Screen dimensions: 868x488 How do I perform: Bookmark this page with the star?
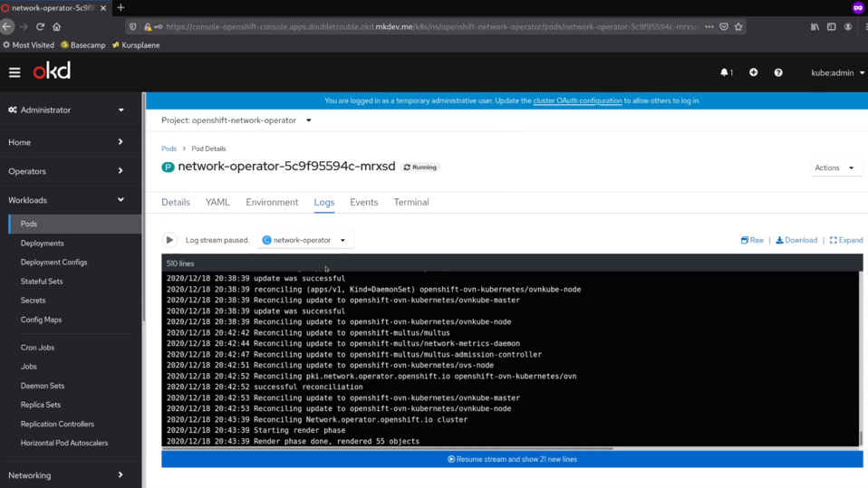click(x=738, y=26)
